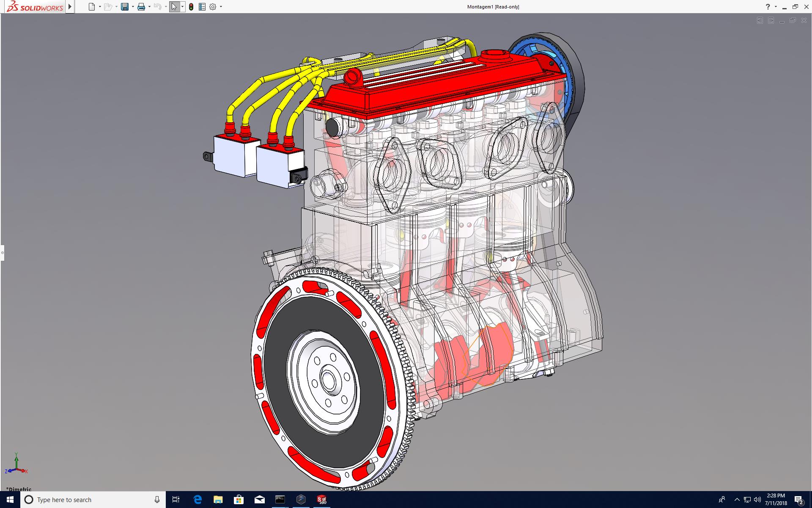Click the Select arrow cursor tool
This screenshot has height=508, width=812.
[x=174, y=7]
